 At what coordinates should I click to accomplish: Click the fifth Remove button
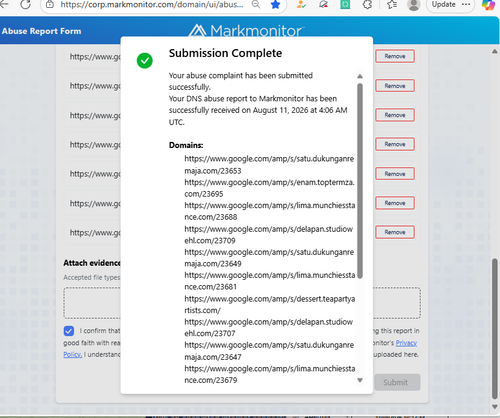(395, 174)
